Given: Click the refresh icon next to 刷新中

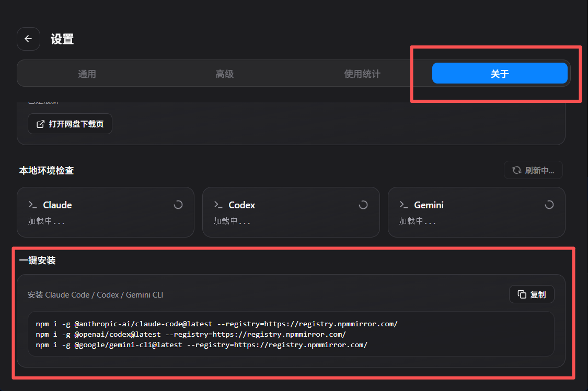Looking at the screenshot, I should click(516, 170).
